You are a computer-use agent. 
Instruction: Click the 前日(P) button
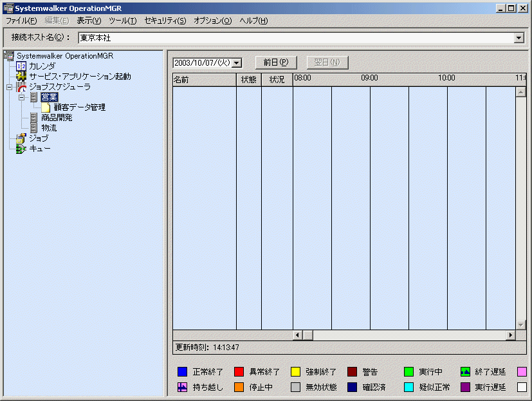click(x=276, y=62)
